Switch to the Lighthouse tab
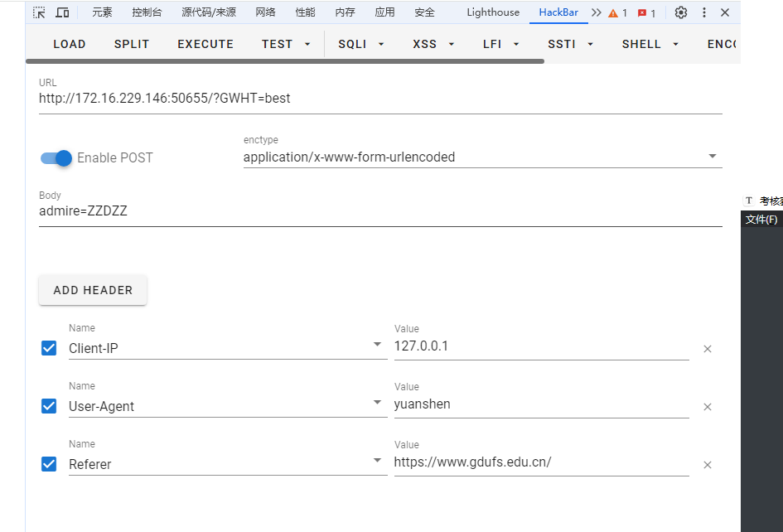783x532 pixels. [493, 12]
